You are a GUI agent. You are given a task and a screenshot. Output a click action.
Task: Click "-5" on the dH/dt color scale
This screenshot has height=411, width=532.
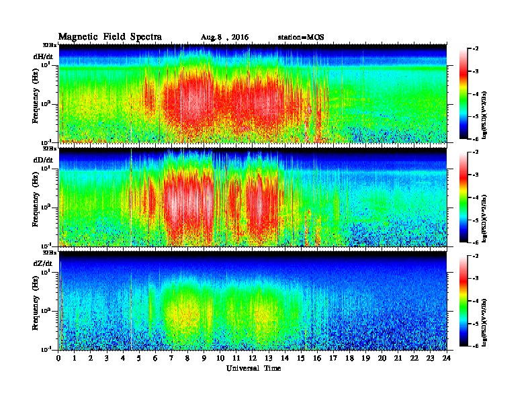(476, 116)
